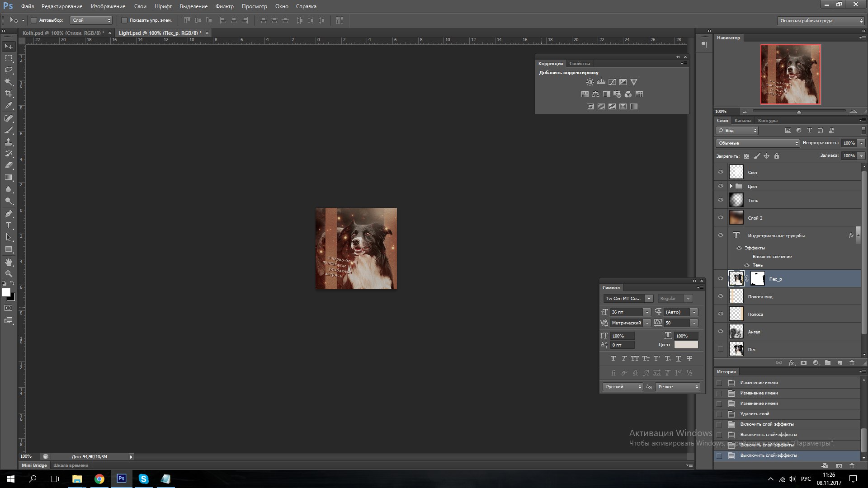The image size is (868, 488).
Task: Open the blend mode Обычные dropdown
Action: (x=758, y=143)
